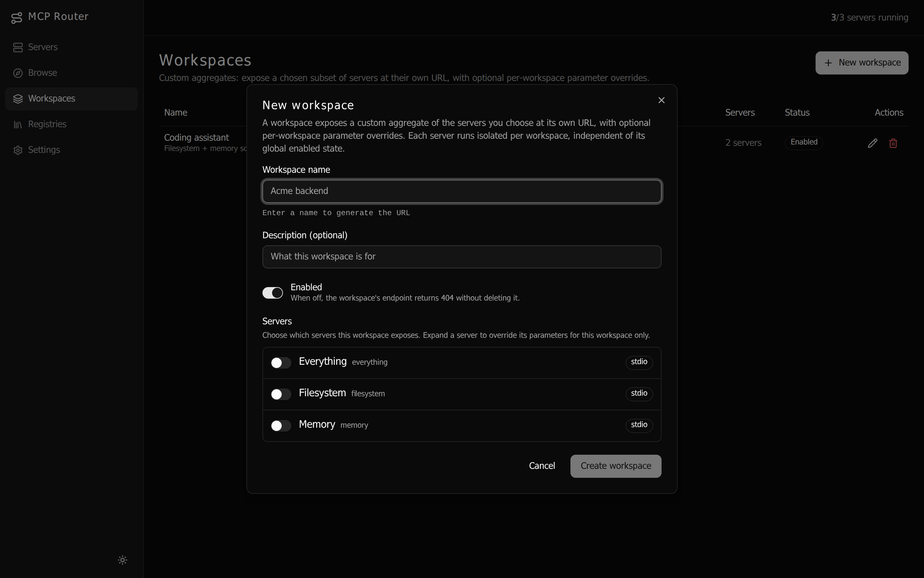Click the 'filesystem' server id label

pos(368,394)
